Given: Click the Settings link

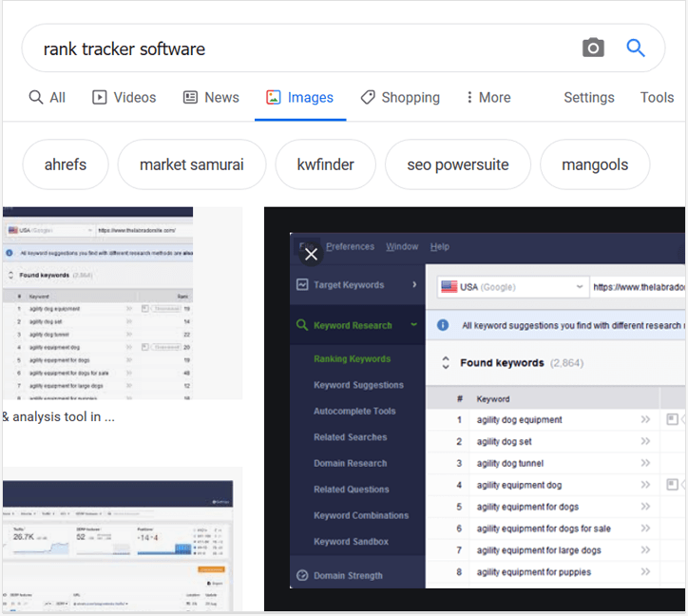Looking at the screenshot, I should click(588, 97).
